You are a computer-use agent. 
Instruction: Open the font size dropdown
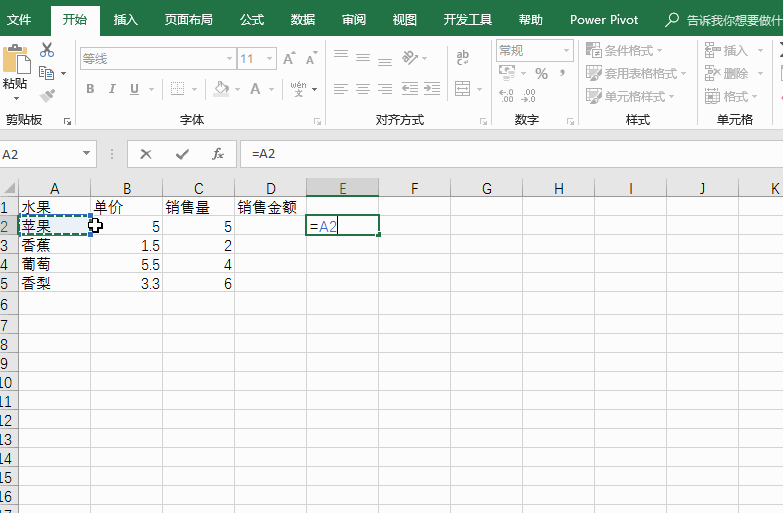269,58
